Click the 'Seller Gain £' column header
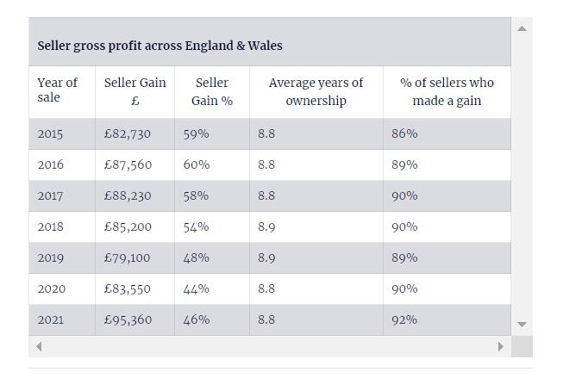Screen dimensions: 588x378 pos(134,91)
